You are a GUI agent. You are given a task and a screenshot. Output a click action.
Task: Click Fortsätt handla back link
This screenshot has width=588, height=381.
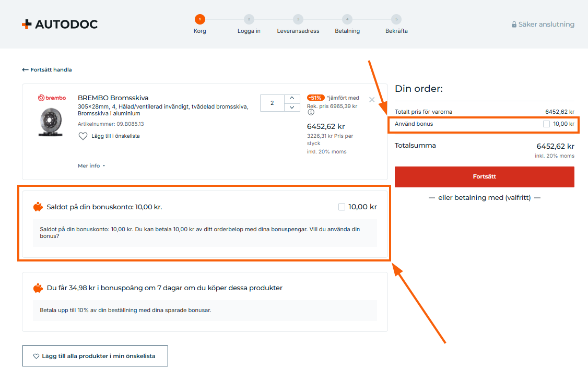47,69
